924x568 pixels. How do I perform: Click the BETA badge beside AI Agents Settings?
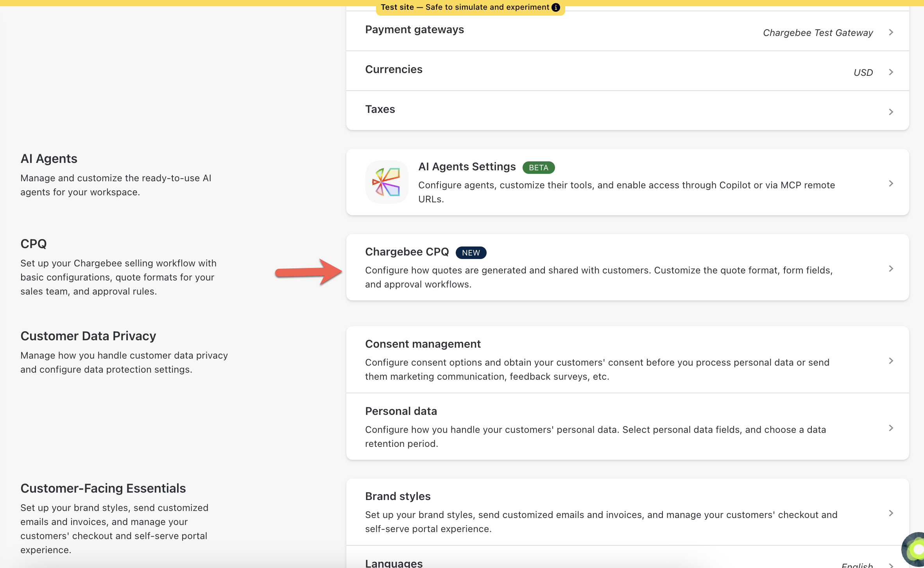538,168
